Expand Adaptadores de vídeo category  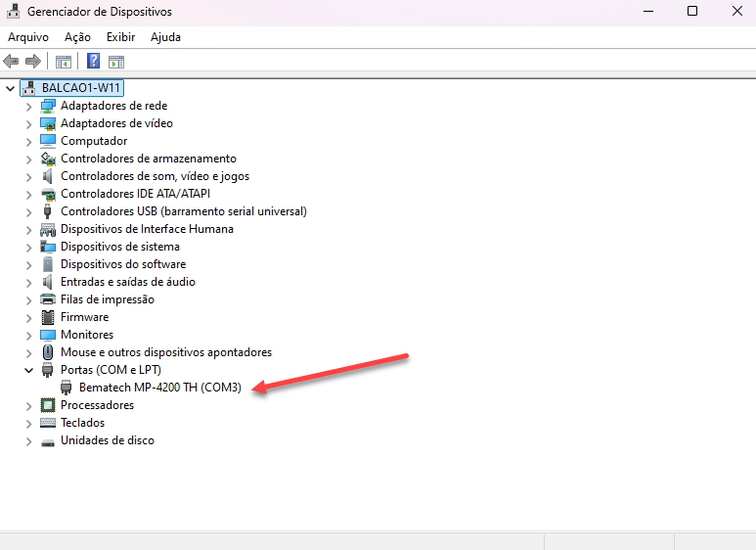tap(29, 124)
